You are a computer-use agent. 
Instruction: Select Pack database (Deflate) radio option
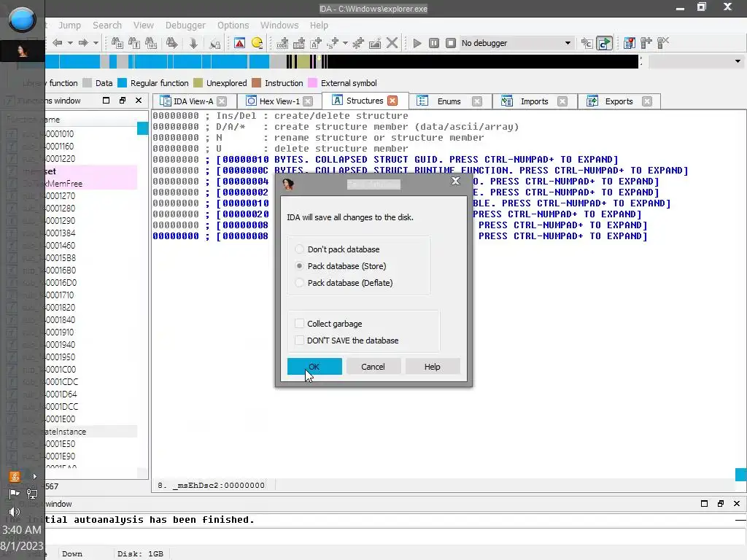point(299,282)
